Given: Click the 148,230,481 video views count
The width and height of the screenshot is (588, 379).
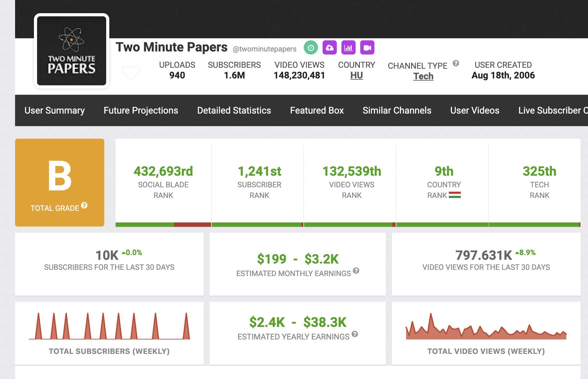Looking at the screenshot, I should 299,75.
